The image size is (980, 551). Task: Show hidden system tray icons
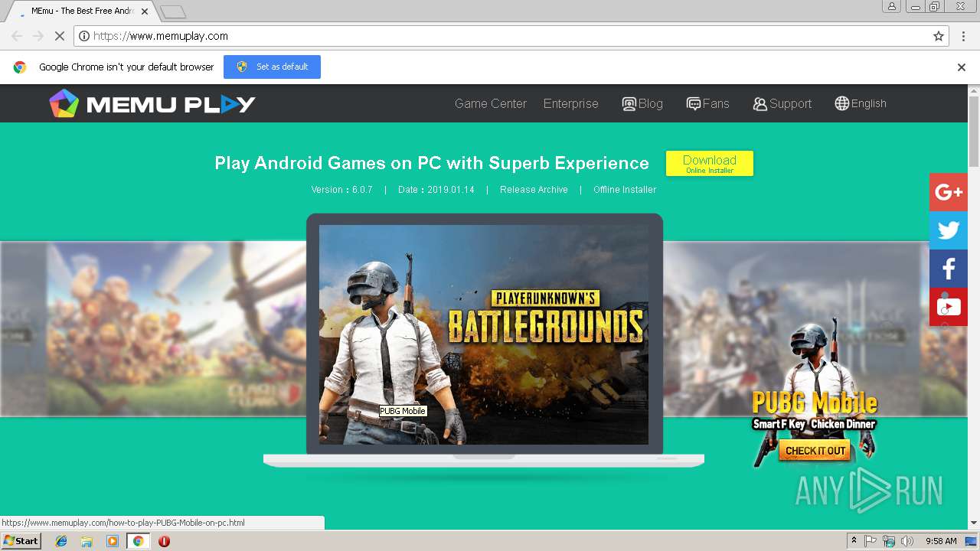854,541
